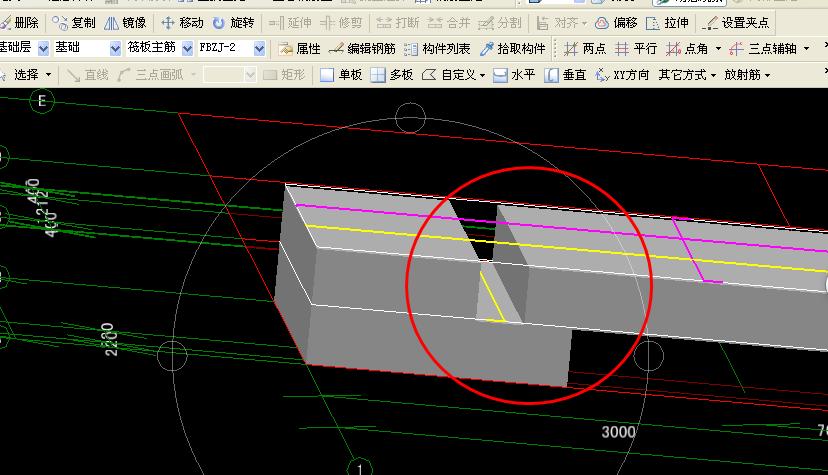Choose the Move (移动) tool

tap(182, 23)
